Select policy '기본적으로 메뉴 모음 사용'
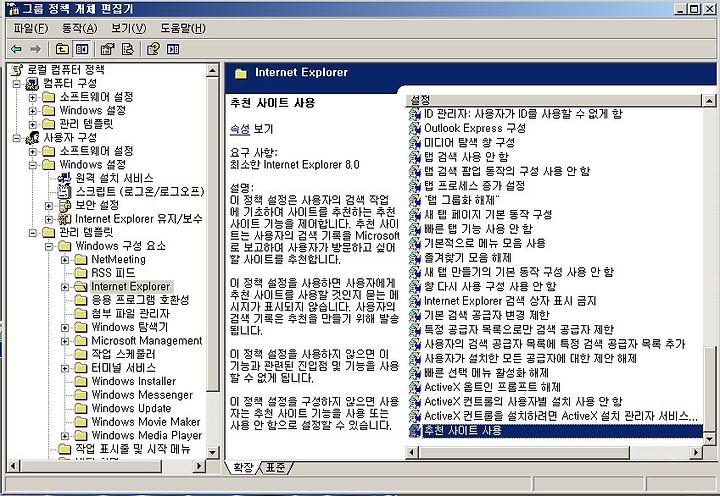 tap(484, 243)
